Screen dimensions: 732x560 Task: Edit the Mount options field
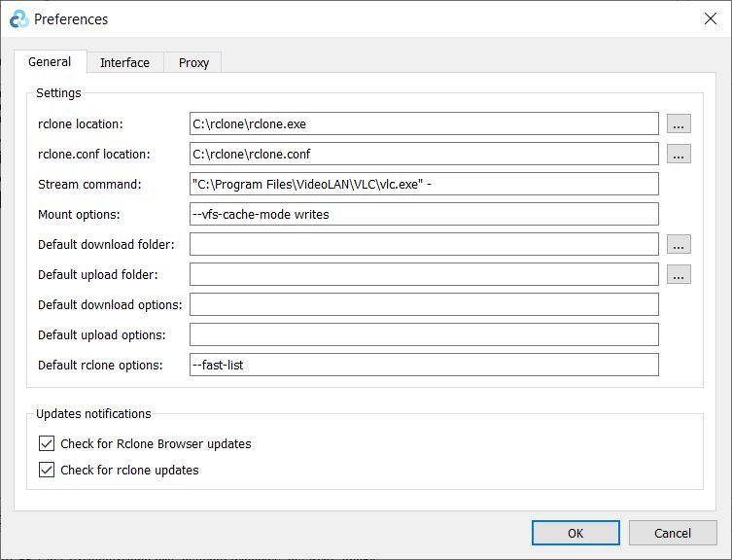(424, 214)
